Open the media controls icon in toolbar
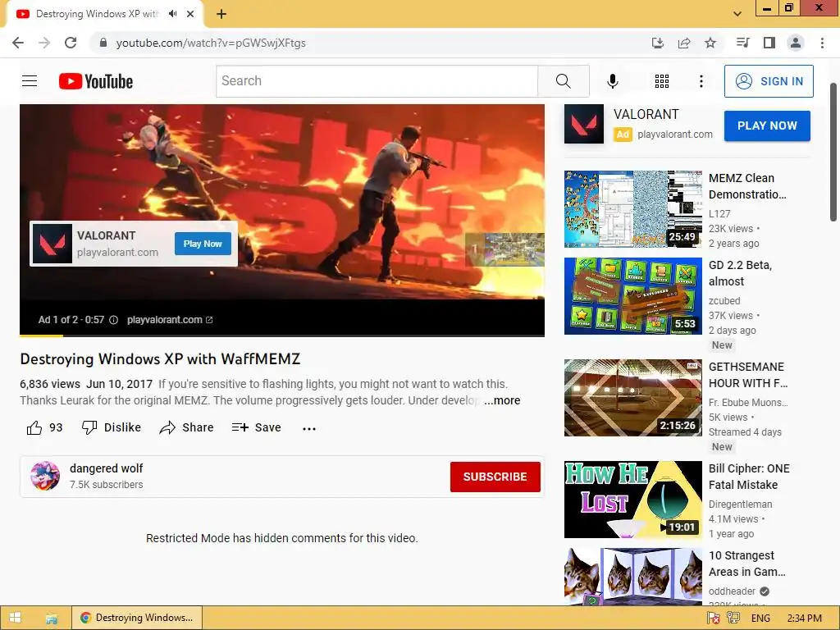Image resolution: width=840 pixels, height=630 pixels. [x=742, y=43]
